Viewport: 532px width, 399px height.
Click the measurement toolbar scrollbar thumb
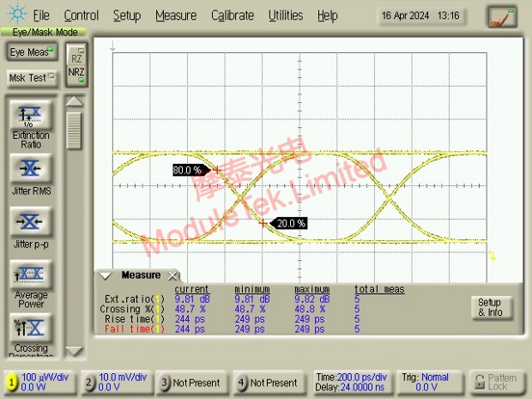click(74, 130)
